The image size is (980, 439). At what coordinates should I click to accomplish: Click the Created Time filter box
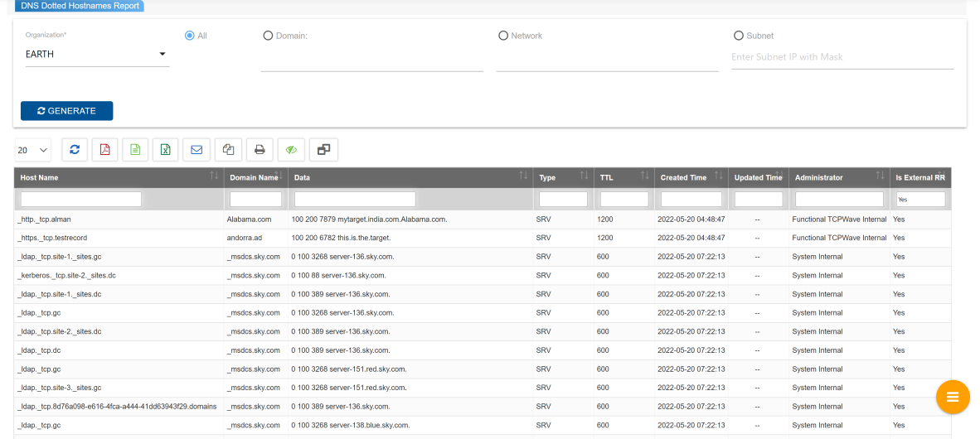coord(691,199)
